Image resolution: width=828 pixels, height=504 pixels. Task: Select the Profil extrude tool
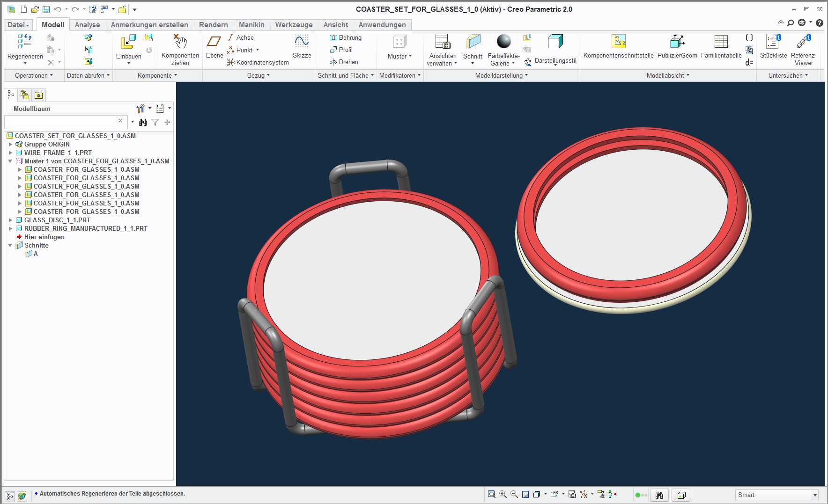[341, 50]
